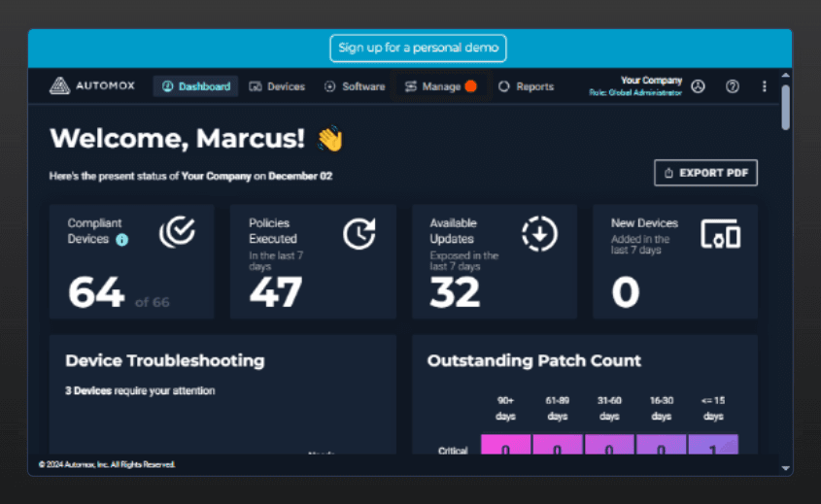The height and width of the screenshot is (504, 821).
Task: Click the Compliant Devices info icon
Action: 122,240
